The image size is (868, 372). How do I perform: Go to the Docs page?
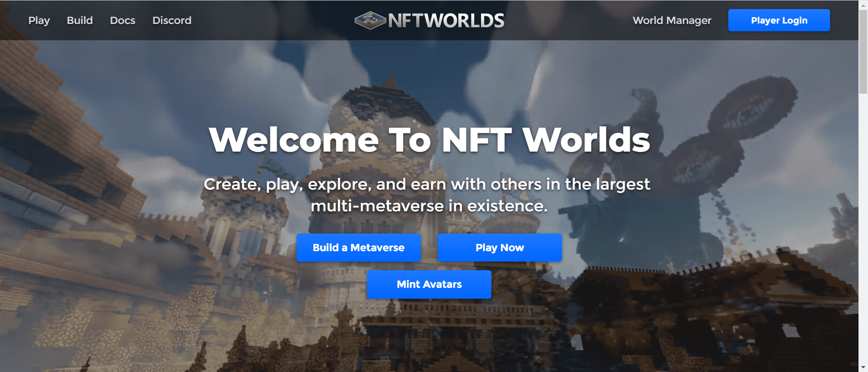coord(123,20)
